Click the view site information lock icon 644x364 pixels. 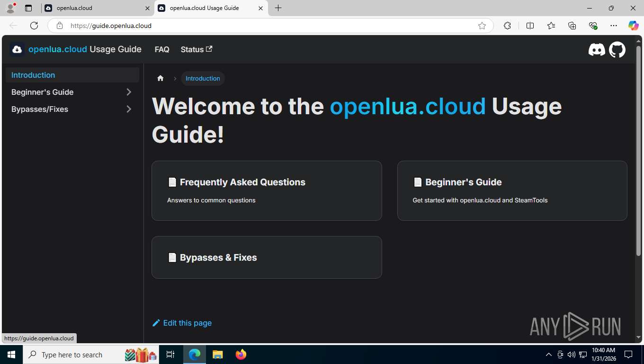tap(60, 26)
